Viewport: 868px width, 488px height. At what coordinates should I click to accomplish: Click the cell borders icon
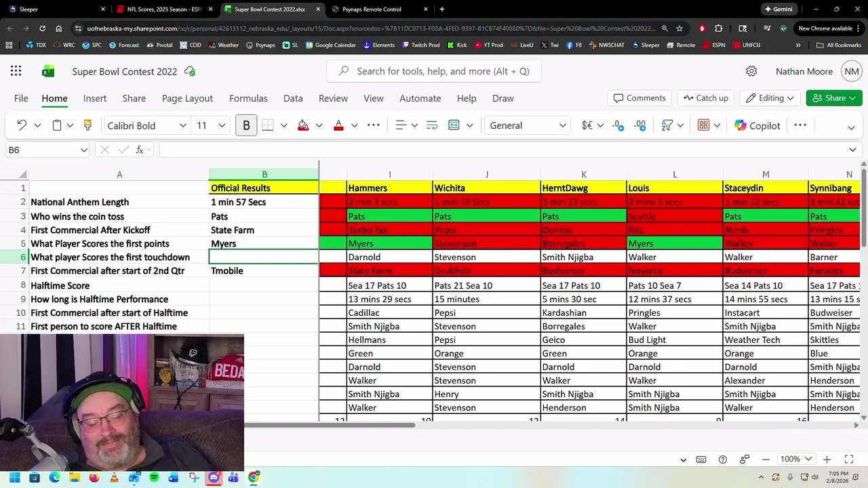click(x=268, y=125)
